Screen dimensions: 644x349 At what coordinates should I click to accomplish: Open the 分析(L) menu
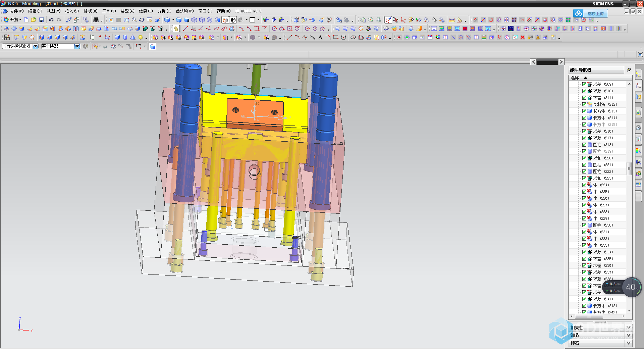click(x=164, y=11)
